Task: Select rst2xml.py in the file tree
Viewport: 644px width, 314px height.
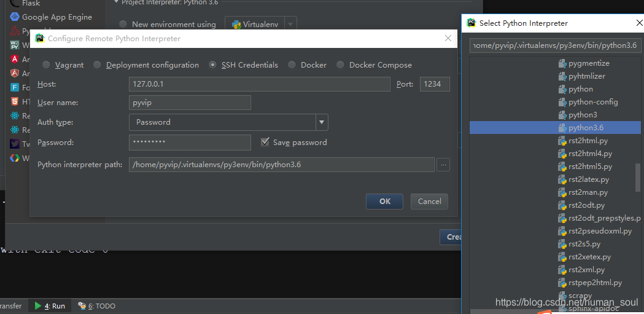Action: tap(586, 270)
